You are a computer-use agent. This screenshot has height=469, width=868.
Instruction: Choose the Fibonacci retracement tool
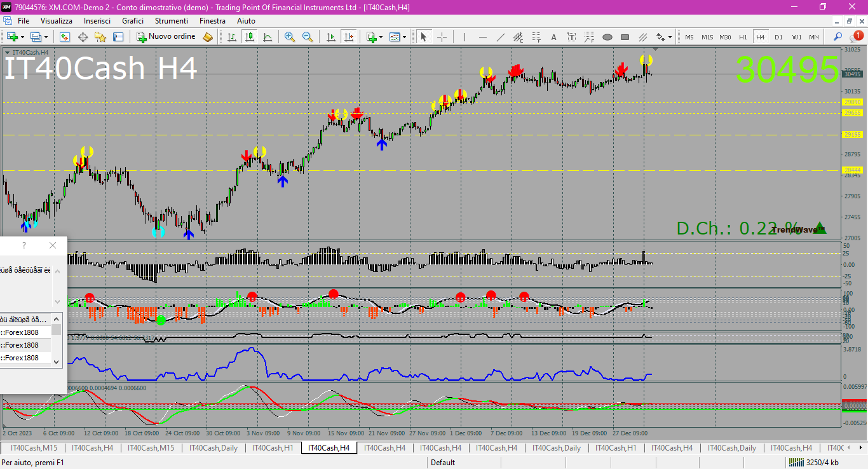point(536,37)
